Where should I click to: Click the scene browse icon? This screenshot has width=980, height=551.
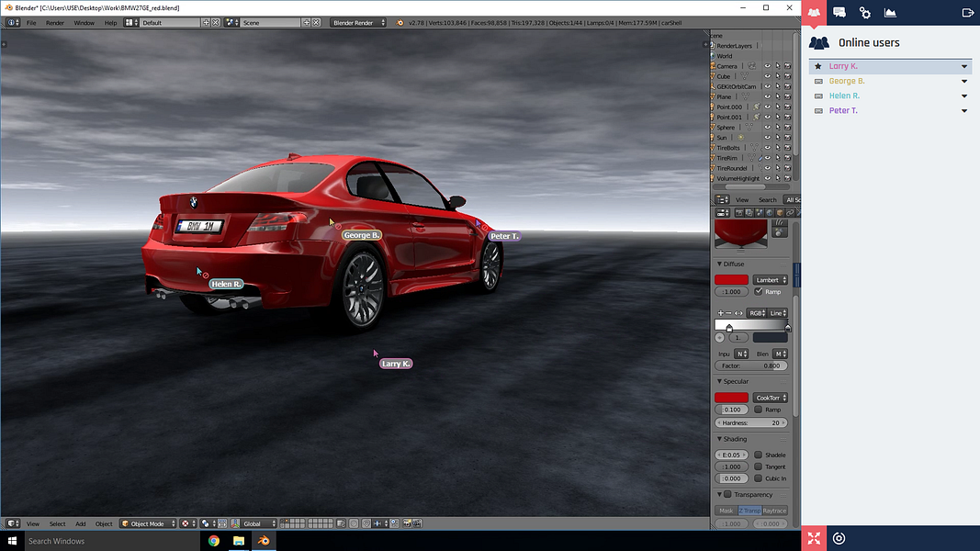(x=231, y=22)
